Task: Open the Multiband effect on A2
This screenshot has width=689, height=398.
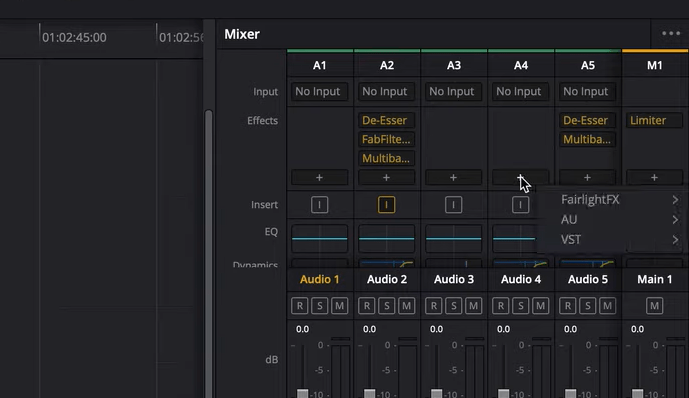Action: pyautogui.click(x=386, y=159)
